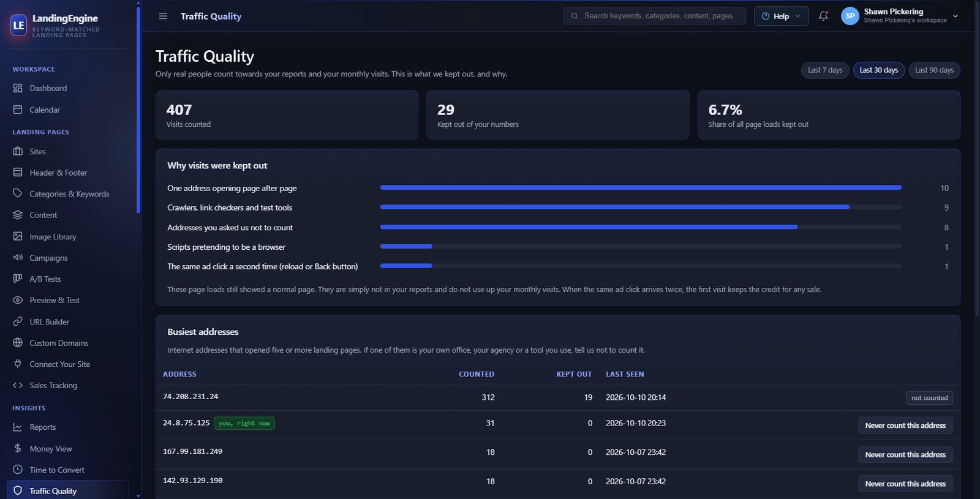This screenshot has width=980, height=499.
Task: Never count address 167.99.181.249
Action: coord(905,455)
